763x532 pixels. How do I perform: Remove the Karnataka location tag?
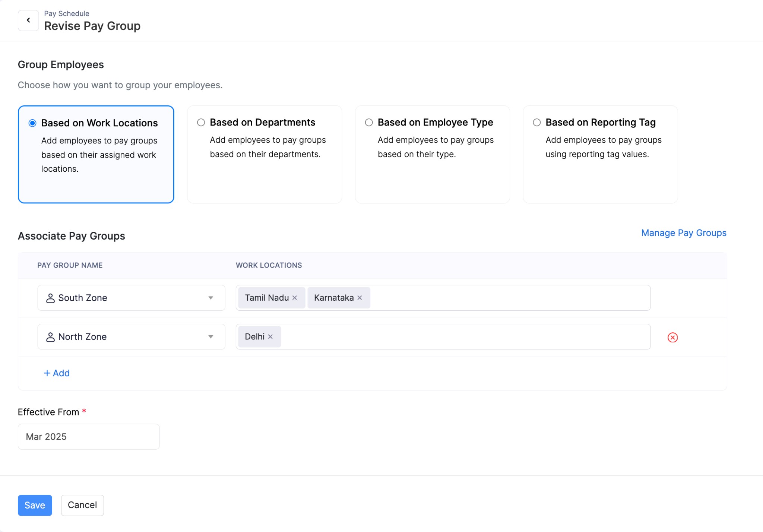[x=360, y=298]
